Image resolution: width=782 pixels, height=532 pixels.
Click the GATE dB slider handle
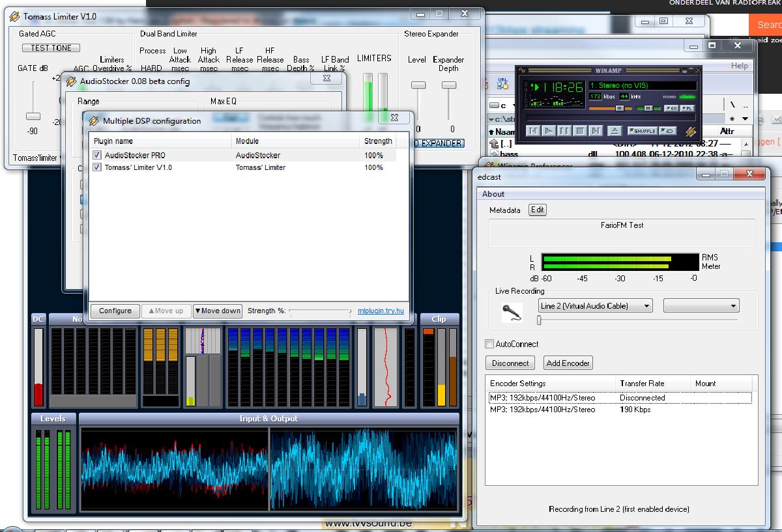tap(33, 116)
